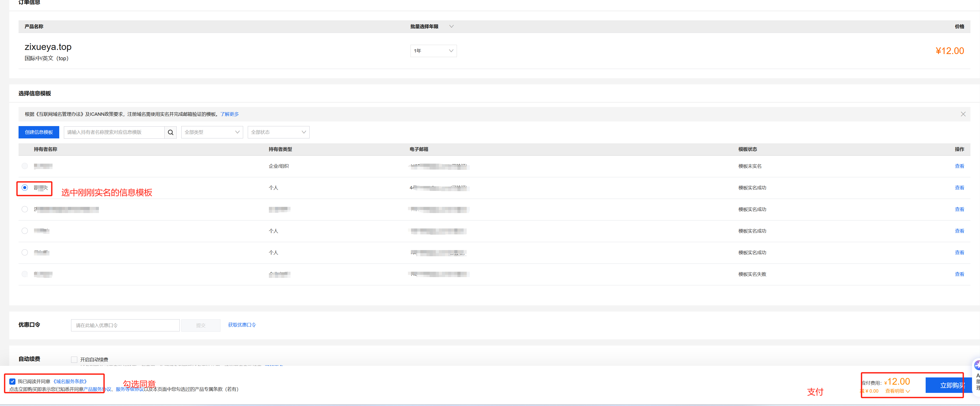Click 查看 for the 模板实名失败 row
The width and height of the screenshot is (980, 406).
959,274
